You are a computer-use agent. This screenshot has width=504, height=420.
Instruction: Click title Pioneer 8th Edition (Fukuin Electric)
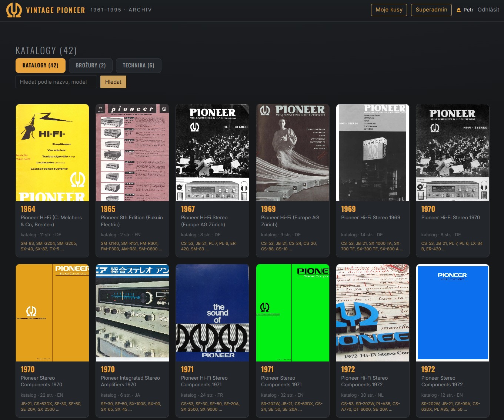[x=132, y=221]
